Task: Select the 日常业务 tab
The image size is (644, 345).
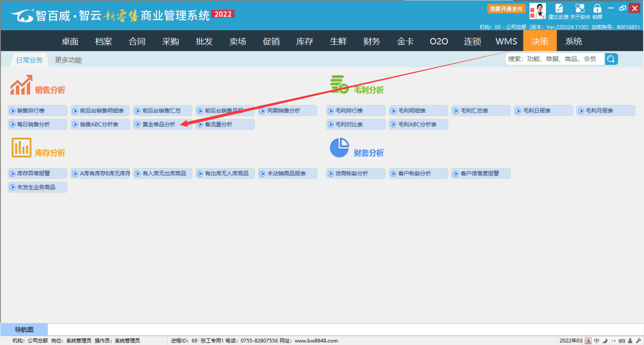Action: pos(30,60)
